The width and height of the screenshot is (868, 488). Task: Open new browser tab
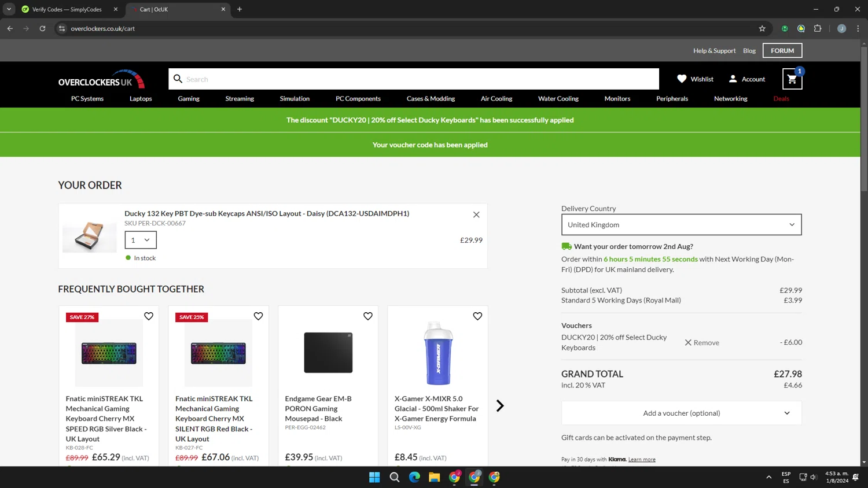[x=240, y=9]
